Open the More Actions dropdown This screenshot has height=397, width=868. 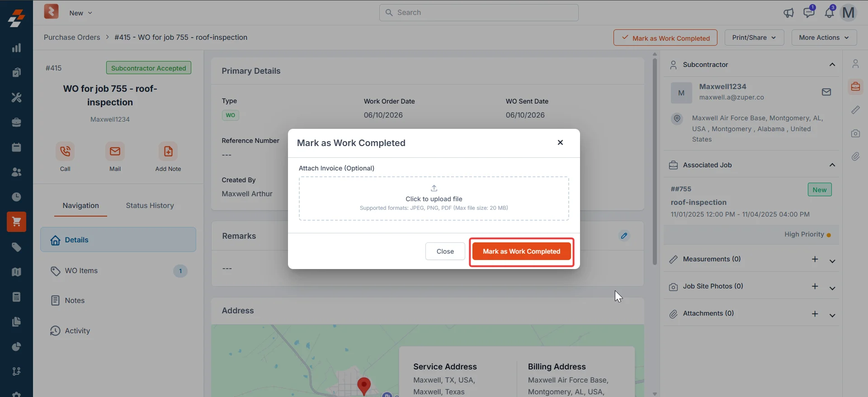[x=824, y=38]
